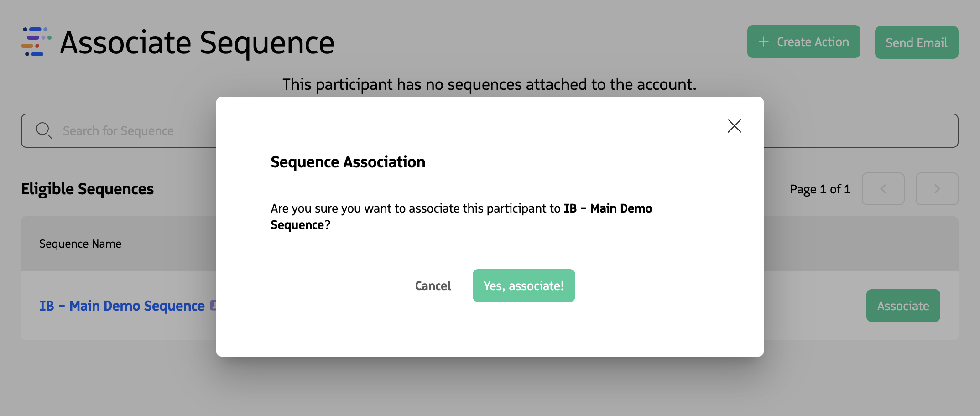Click the green Associate button
Image resolution: width=980 pixels, height=416 pixels.
coord(903,305)
